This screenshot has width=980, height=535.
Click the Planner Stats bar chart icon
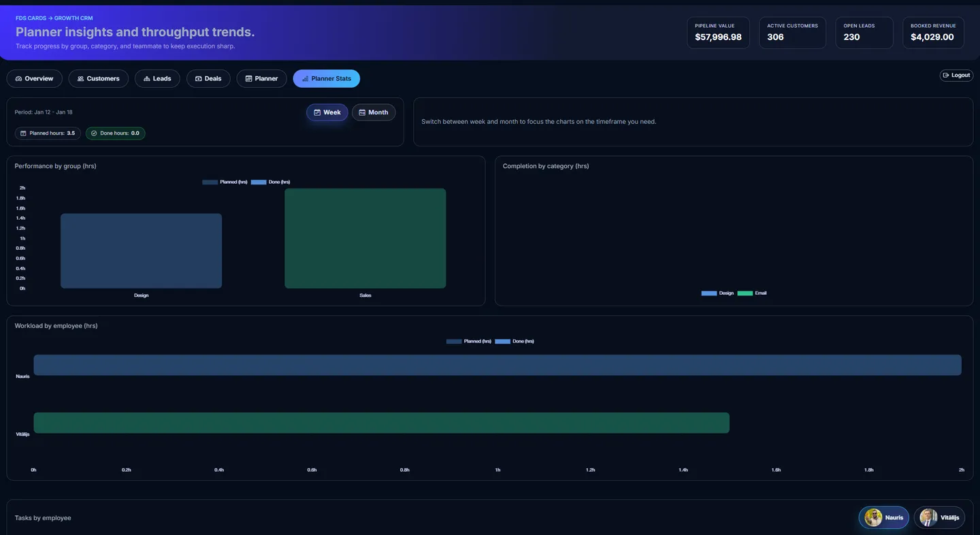click(x=305, y=79)
